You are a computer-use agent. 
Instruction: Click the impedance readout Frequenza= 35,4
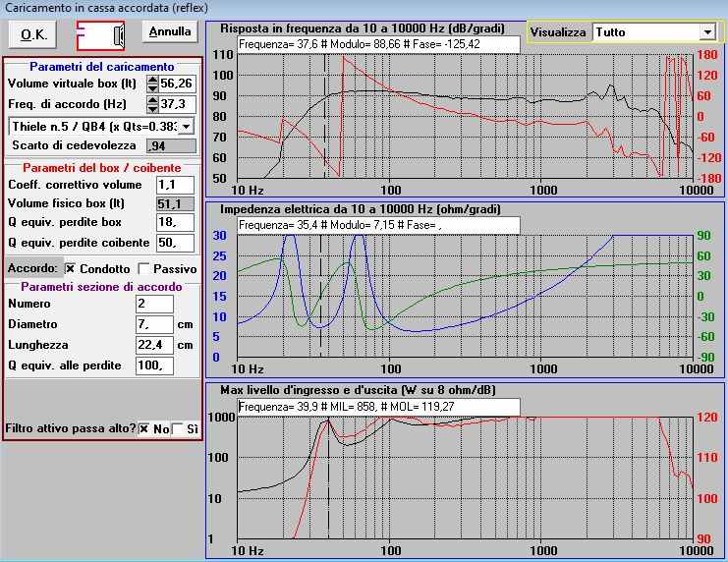click(x=378, y=225)
